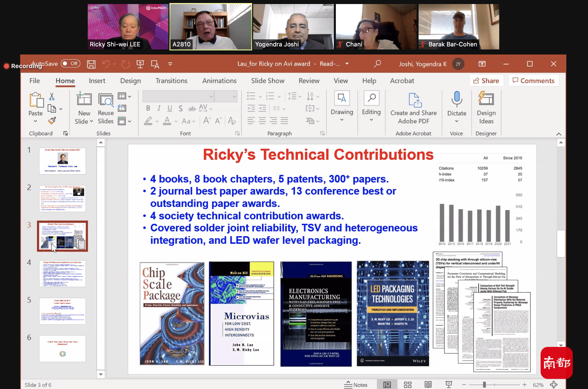Open the Transitions tab
This screenshot has width=588, height=389.
pos(171,81)
